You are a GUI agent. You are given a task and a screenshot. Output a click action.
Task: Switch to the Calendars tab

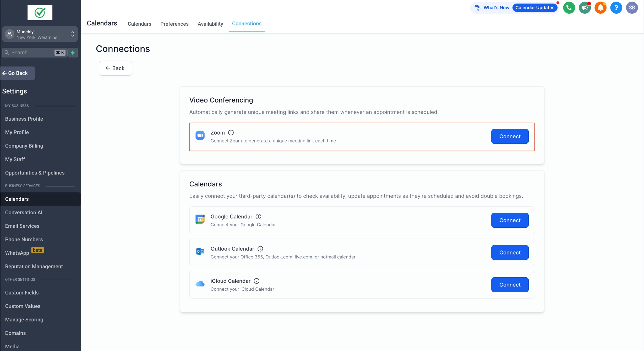139,24
